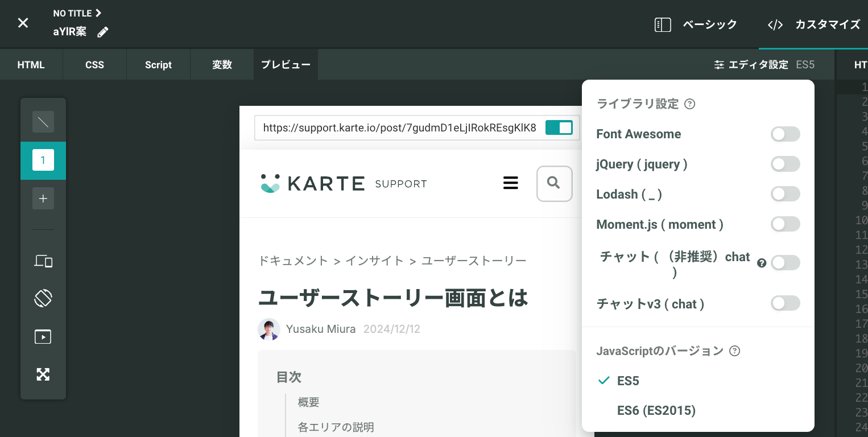
Task: Collapse the エディタ設定 ES5 dropdown
Action: (764, 65)
